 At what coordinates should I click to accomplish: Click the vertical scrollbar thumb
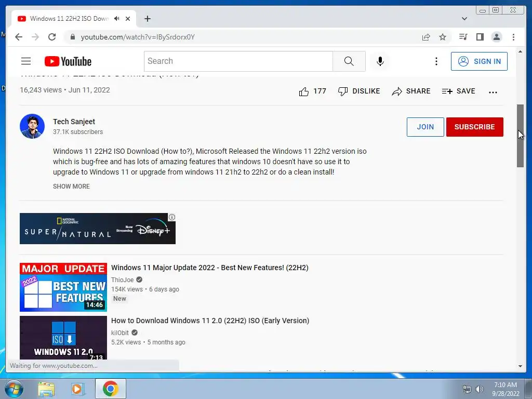pos(520,136)
